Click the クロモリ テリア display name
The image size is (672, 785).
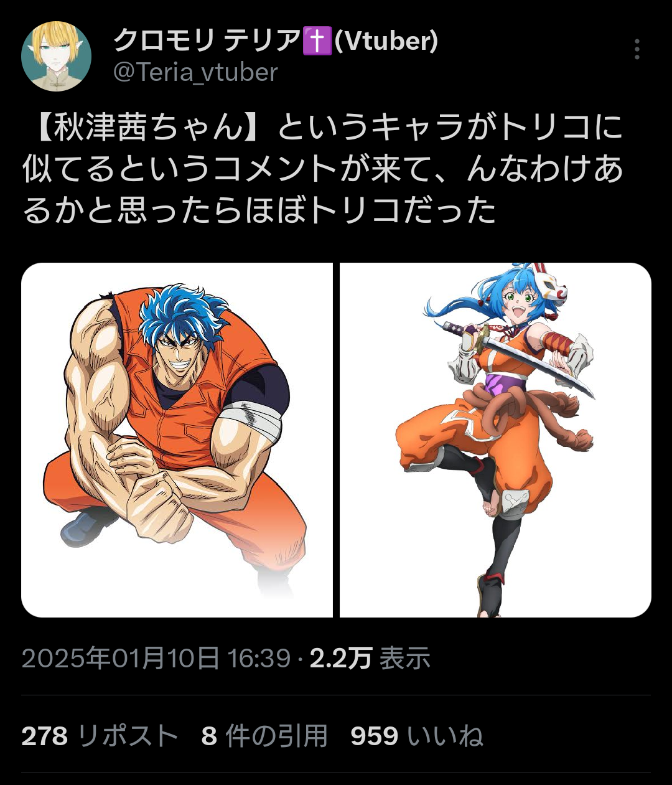click(x=207, y=42)
